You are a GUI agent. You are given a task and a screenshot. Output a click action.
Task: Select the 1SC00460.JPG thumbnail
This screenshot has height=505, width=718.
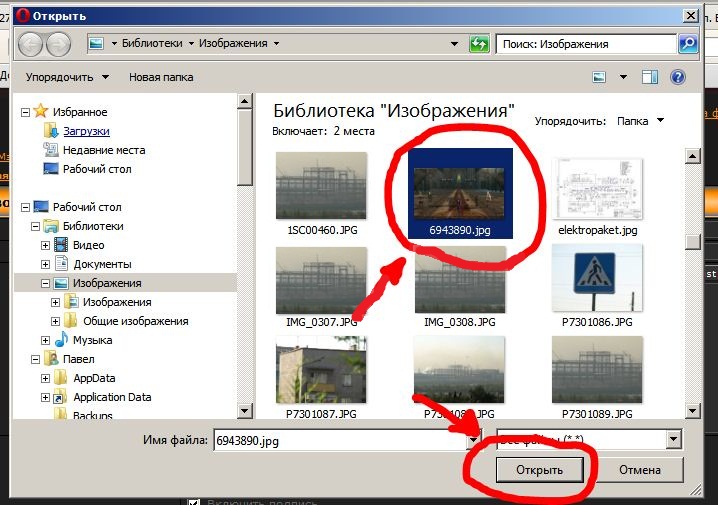point(321,186)
